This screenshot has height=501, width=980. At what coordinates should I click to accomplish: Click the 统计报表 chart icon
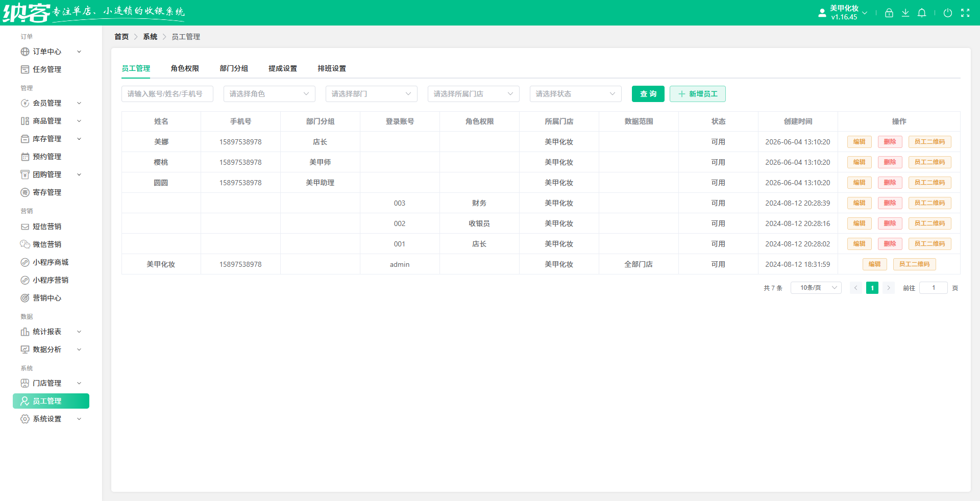click(24, 332)
